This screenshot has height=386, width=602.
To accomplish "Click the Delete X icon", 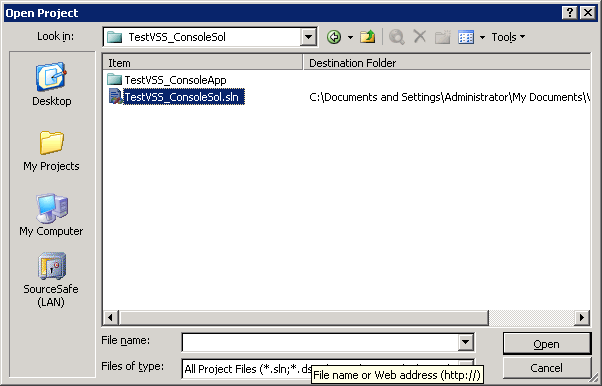I will pyautogui.click(x=420, y=37).
